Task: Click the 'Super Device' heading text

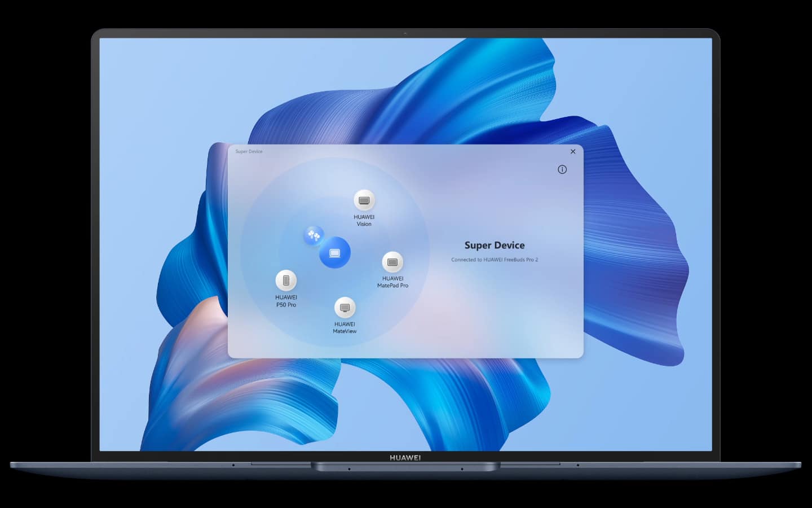Action: [x=495, y=245]
